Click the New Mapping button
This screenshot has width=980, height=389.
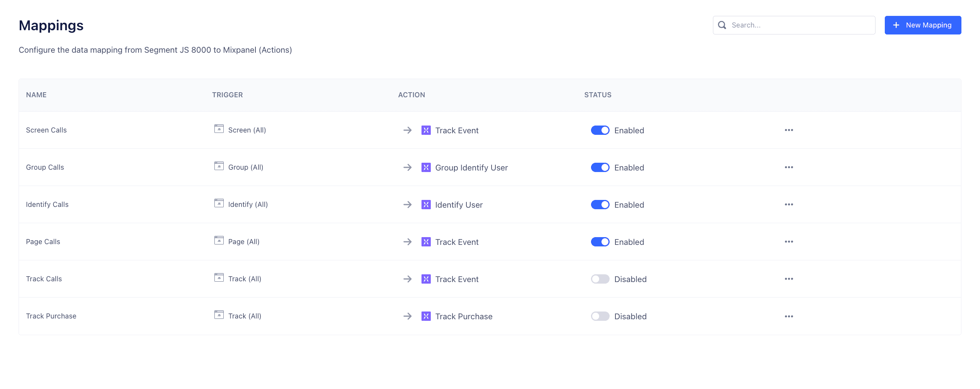tap(923, 25)
